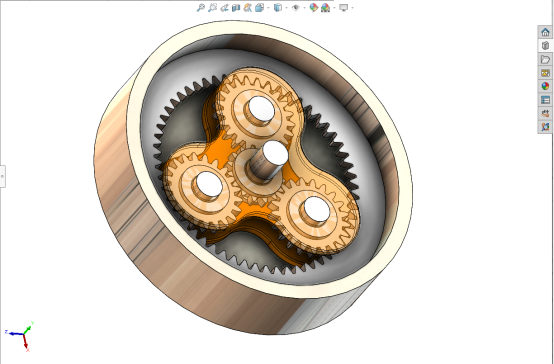Open the View Palette task pane tab

545,73
